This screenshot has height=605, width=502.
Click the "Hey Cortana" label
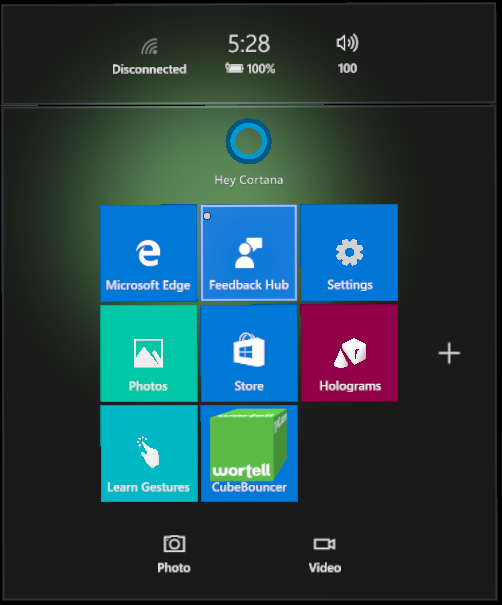[248, 180]
